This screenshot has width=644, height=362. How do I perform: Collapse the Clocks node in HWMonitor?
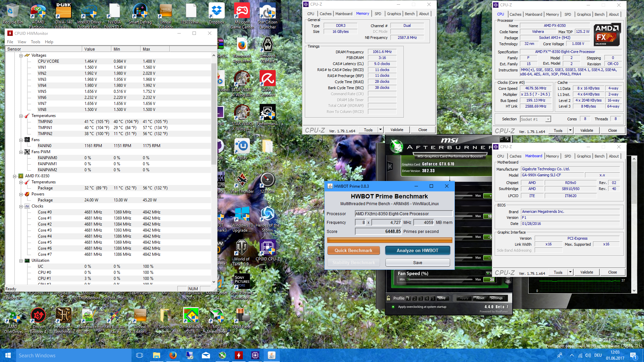21,206
